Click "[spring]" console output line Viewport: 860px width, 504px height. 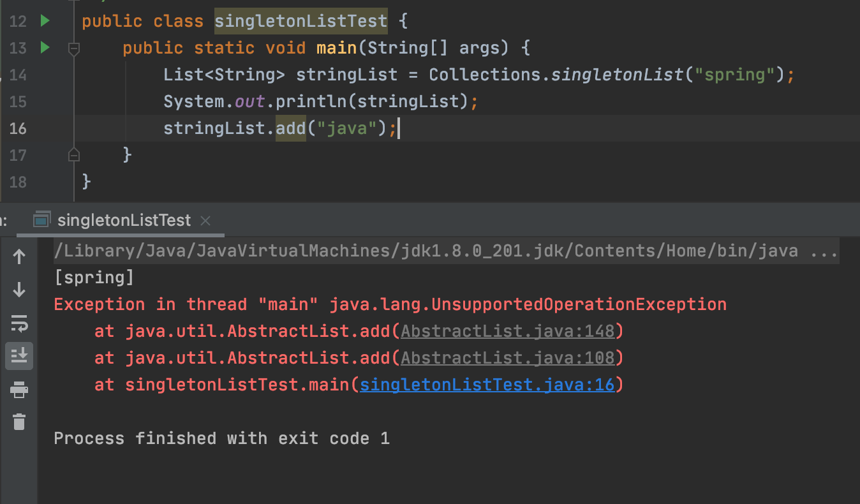[x=94, y=278]
